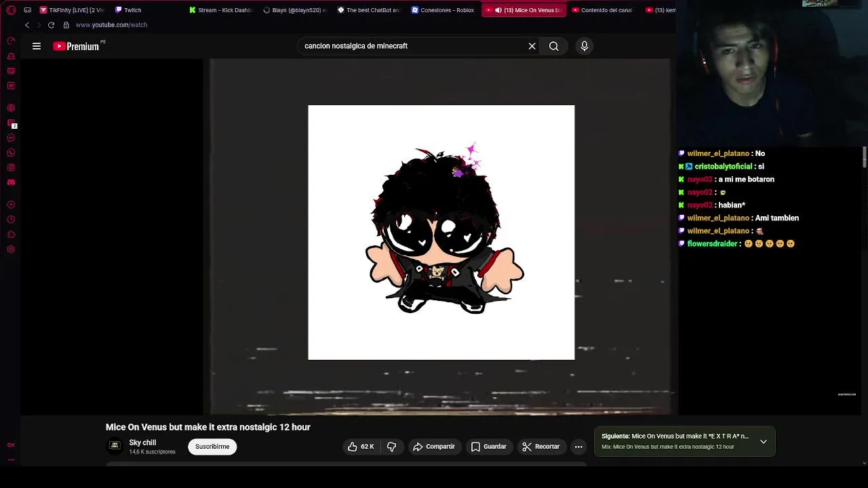Start voice search with the microphone

click(585, 46)
